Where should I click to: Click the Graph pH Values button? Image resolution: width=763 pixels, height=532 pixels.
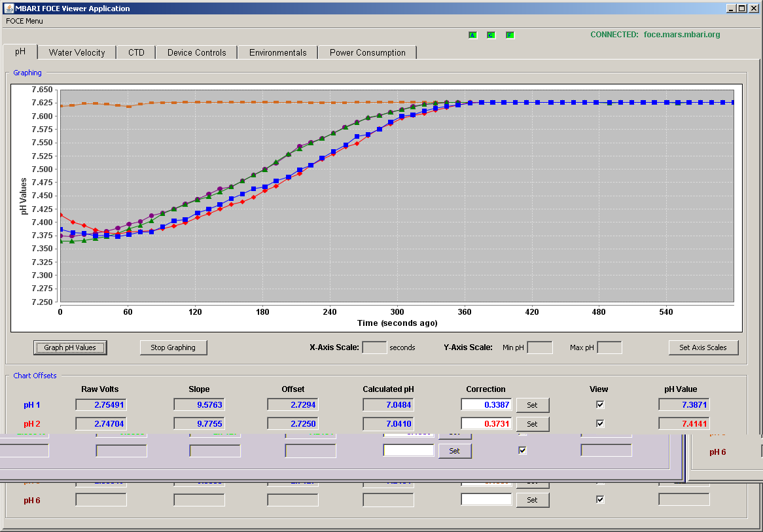tap(70, 347)
